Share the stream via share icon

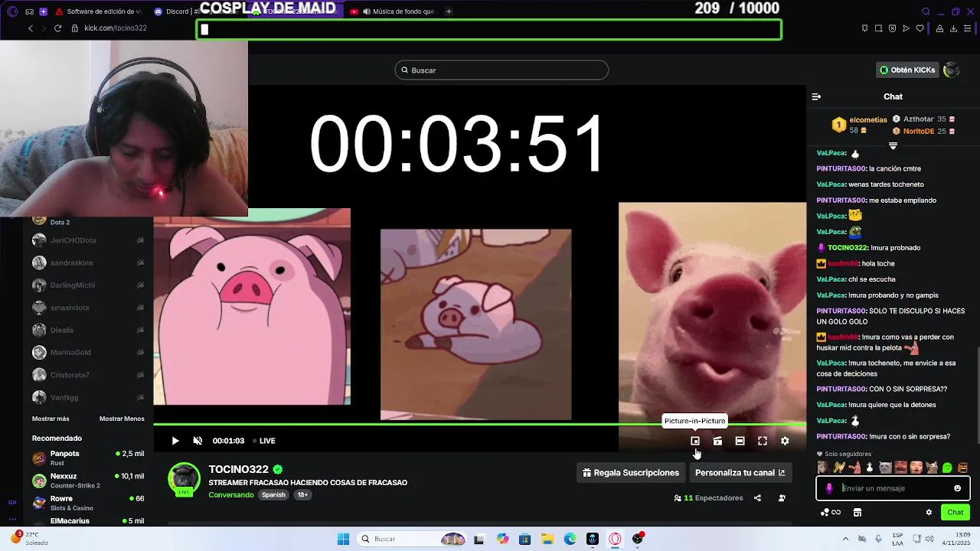click(757, 498)
